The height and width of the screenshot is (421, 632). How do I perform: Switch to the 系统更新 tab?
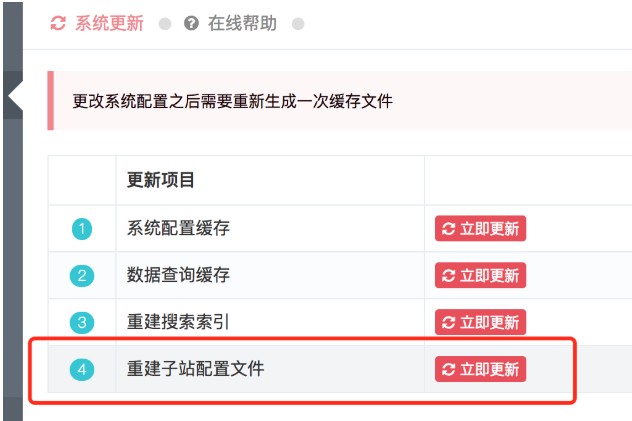[110, 23]
